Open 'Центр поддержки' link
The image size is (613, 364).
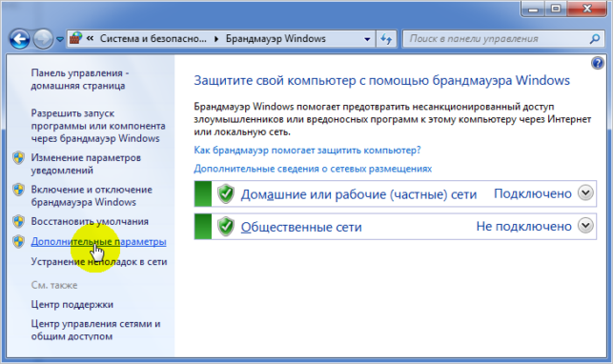(x=72, y=304)
